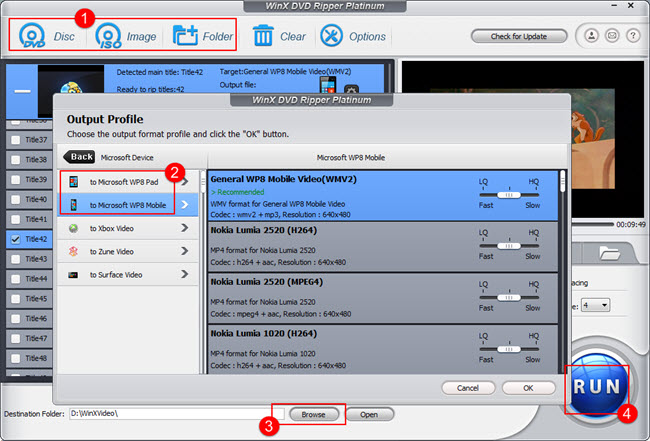650x441 pixels.
Task: Open the destination folder
Action: [x=369, y=414]
